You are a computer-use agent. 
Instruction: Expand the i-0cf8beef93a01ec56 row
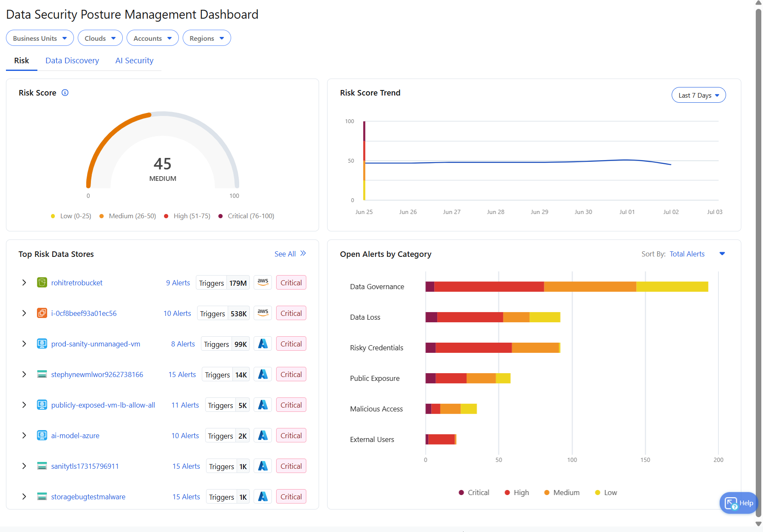[24, 313]
